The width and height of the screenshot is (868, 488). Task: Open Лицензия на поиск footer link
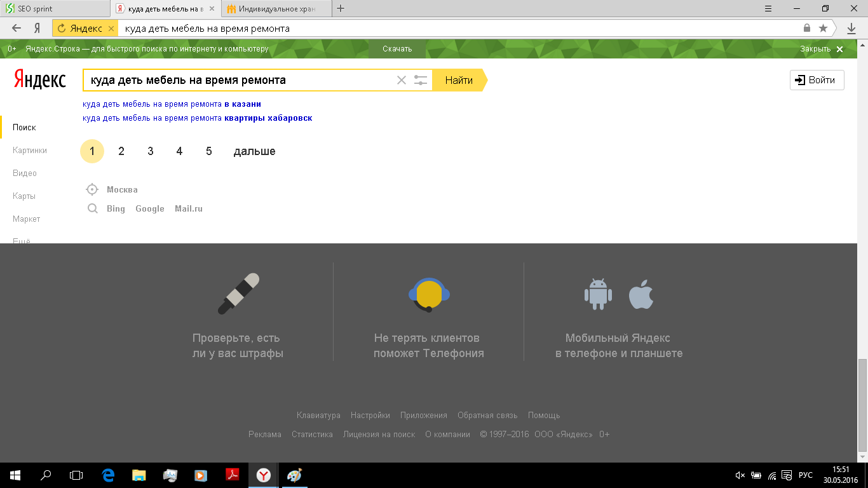tap(379, 435)
